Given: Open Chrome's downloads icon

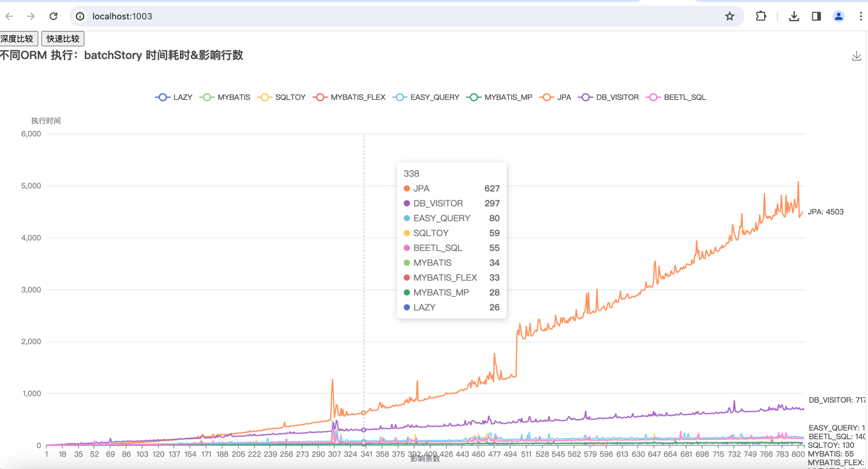Looking at the screenshot, I should (794, 16).
